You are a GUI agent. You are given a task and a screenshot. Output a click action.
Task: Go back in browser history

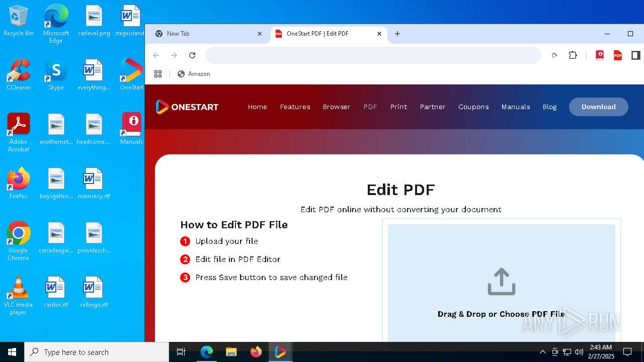156,55
